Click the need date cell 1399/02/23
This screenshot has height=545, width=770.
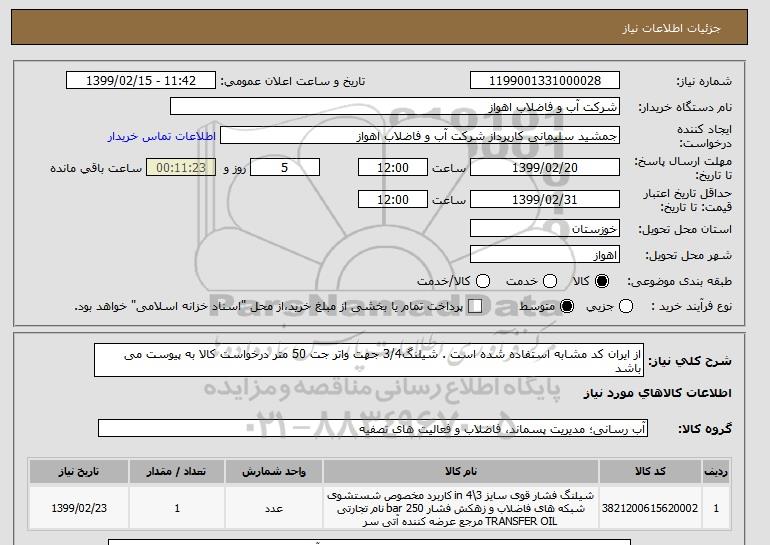pos(79,508)
